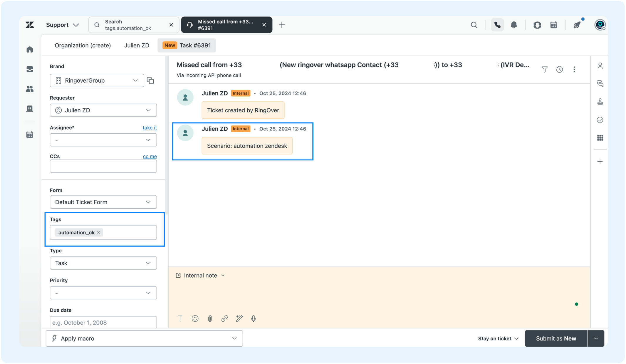The height and width of the screenshot is (364, 626).
Task: Go to Home dashboard in sidebar
Action: coord(30,49)
